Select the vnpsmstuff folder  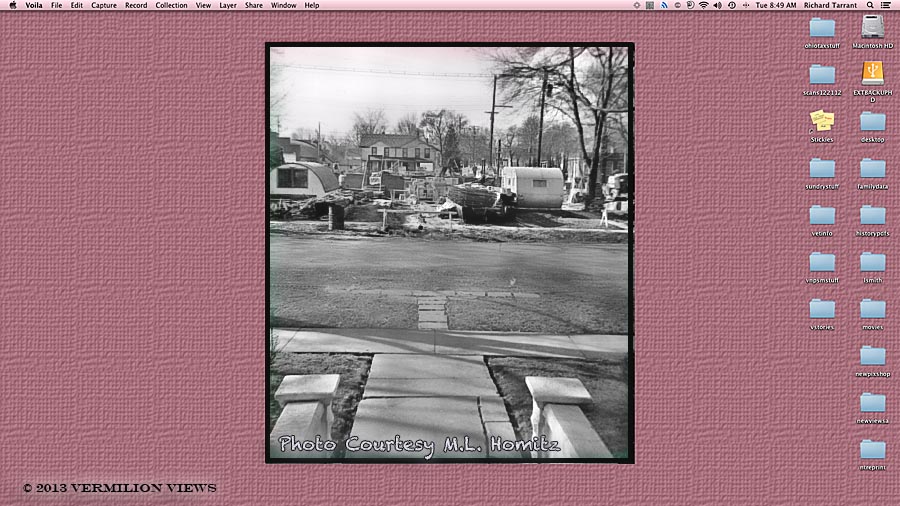tap(822, 263)
